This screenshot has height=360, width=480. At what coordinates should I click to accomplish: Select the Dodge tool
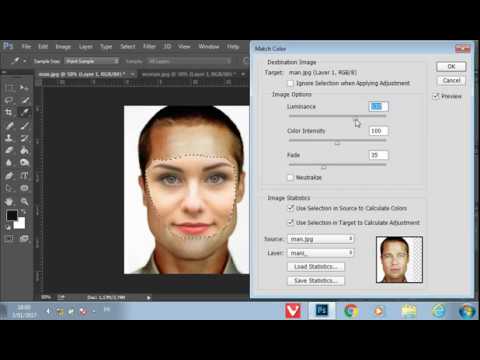point(24,163)
